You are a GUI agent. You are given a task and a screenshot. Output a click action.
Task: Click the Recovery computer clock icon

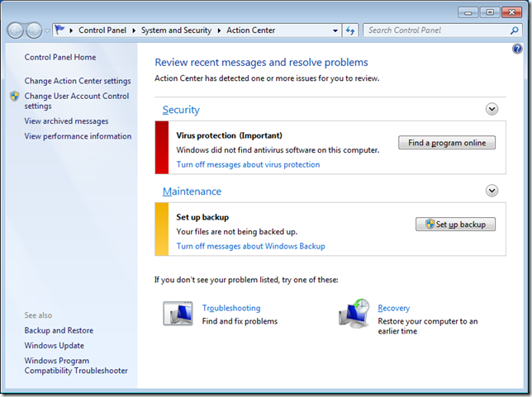pyautogui.click(x=354, y=313)
